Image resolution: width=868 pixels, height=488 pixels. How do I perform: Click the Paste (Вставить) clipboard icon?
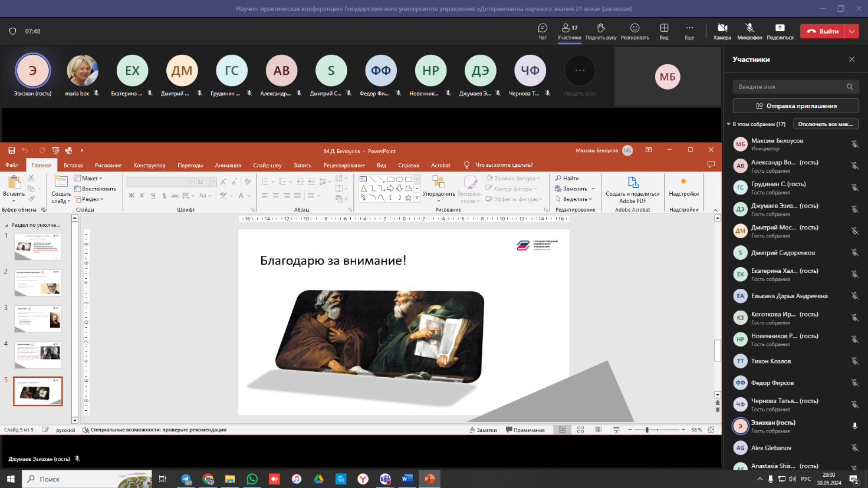pyautogui.click(x=14, y=186)
